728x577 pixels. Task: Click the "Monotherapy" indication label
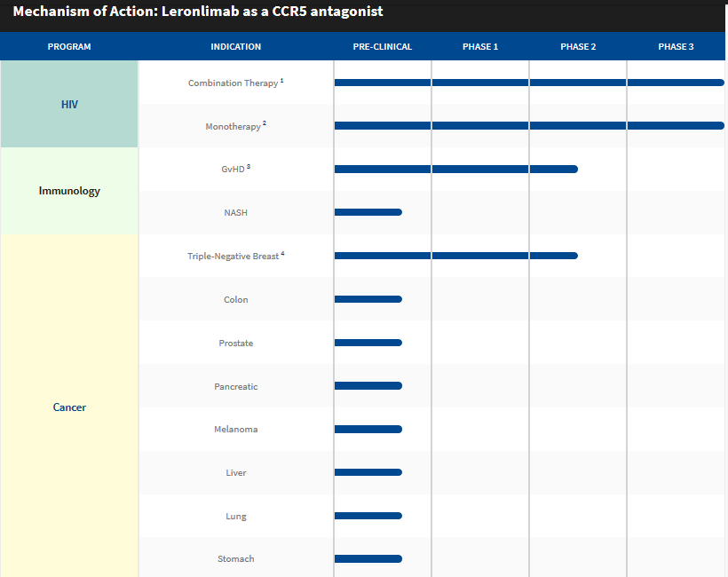(233, 126)
